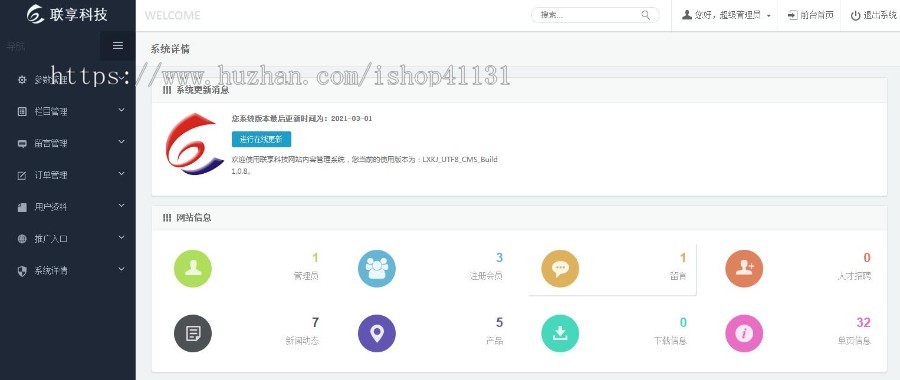Click the 注册会员 label text
Image resolution: width=900 pixels, height=380 pixels.
pos(486,276)
